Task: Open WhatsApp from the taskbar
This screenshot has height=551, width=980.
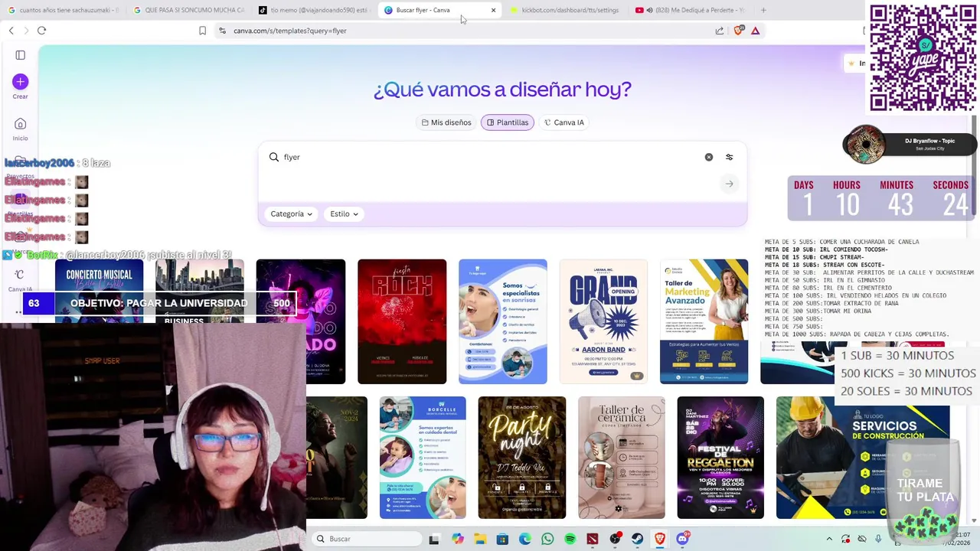Action: click(547, 539)
